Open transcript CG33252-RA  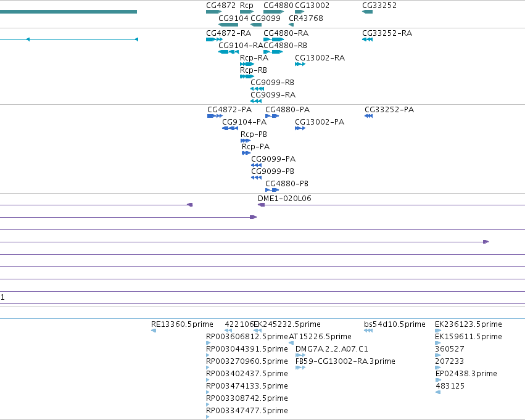click(x=387, y=33)
